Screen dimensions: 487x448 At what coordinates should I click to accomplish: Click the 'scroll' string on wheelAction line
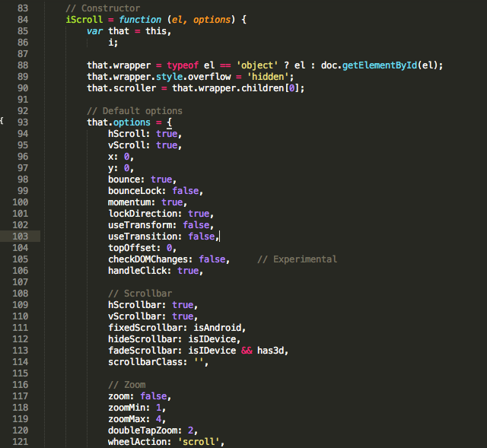coord(199,441)
